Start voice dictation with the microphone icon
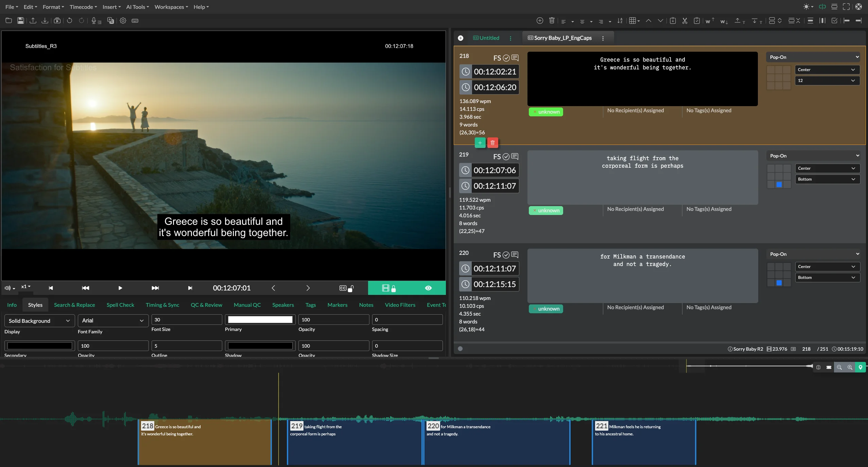Screen dimensions: 868x467 point(95,21)
